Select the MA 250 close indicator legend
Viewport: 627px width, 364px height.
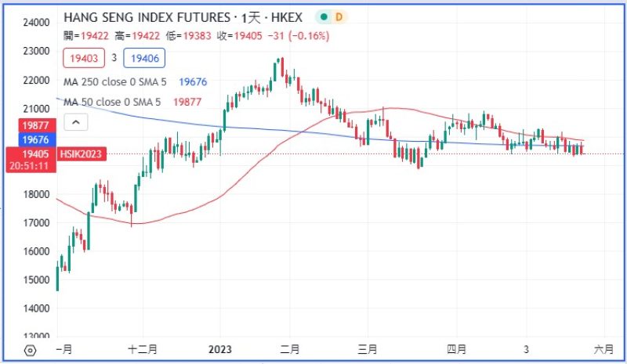(118, 81)
